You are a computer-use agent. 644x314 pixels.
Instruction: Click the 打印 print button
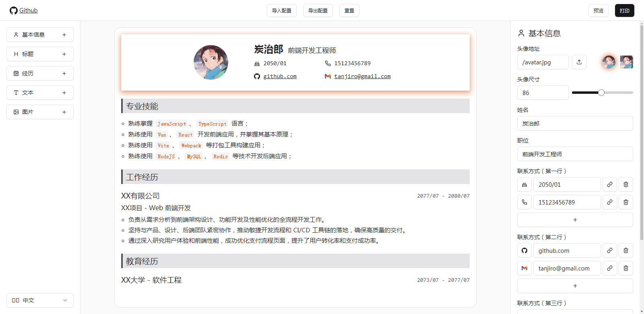click(x=624, y=10)
